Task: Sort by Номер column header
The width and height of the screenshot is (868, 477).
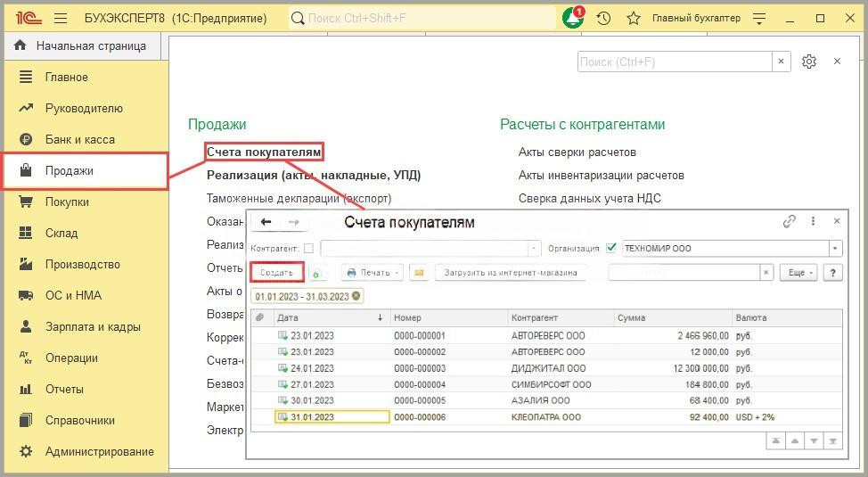Action: tap(449, 318)
